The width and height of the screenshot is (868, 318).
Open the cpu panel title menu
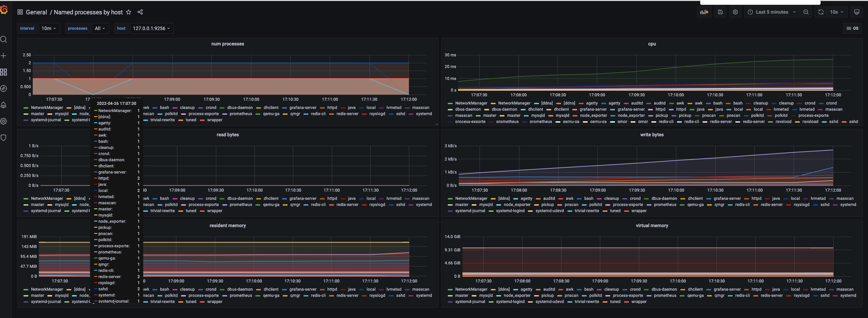coord(652,44)
